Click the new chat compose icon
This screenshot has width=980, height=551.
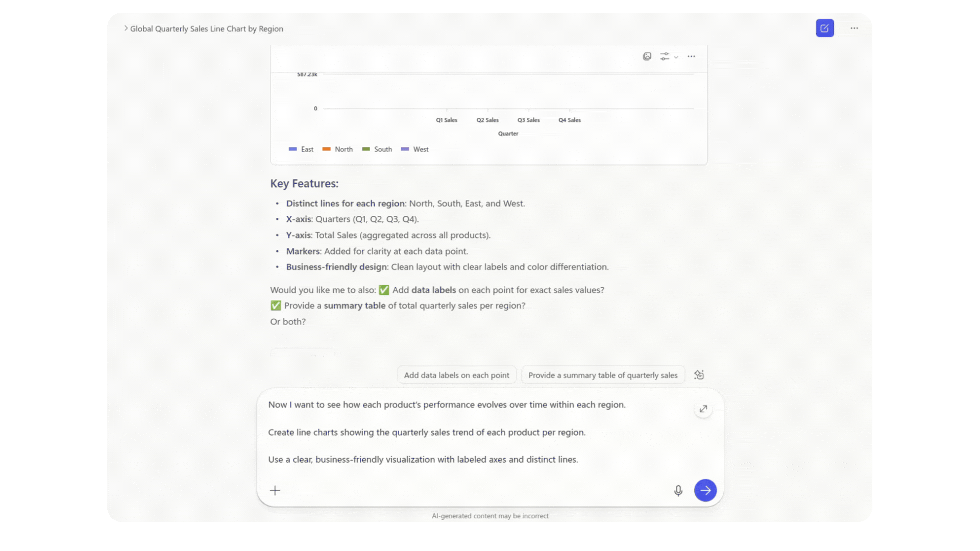[824, 28]
